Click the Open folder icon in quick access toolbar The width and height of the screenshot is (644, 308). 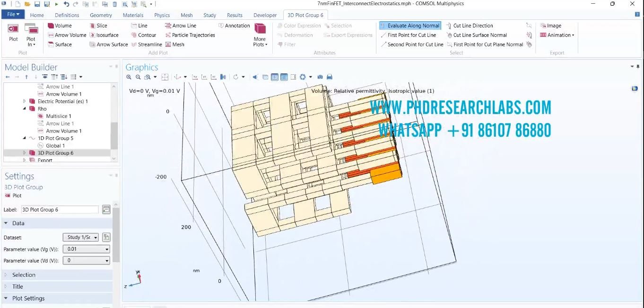coord(28,4)
